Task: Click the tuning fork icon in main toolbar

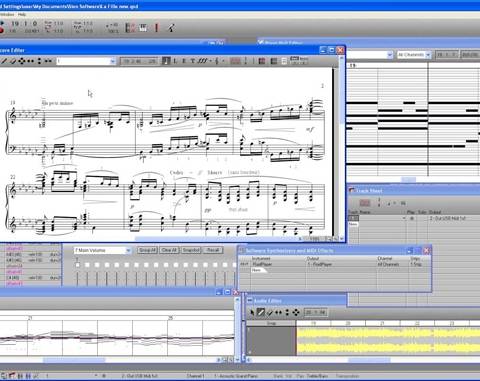Action: (171, 27)
